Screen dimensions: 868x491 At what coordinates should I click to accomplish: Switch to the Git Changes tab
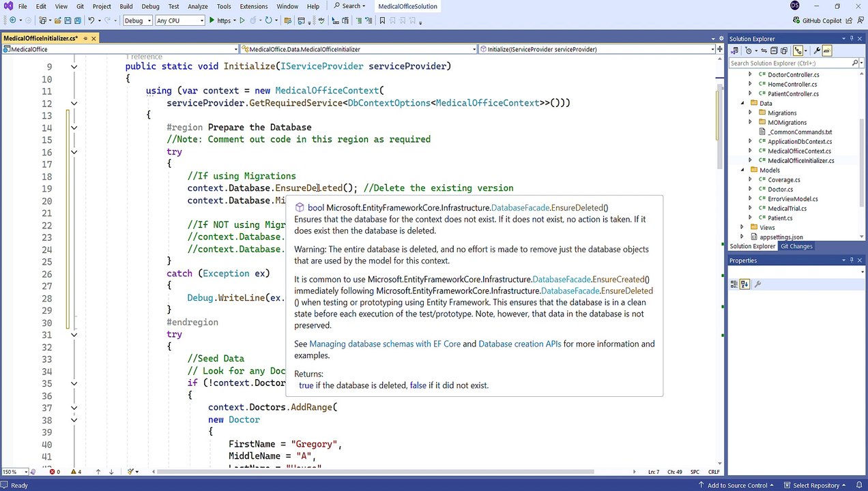pyautogui.click(x=796, y=246)
